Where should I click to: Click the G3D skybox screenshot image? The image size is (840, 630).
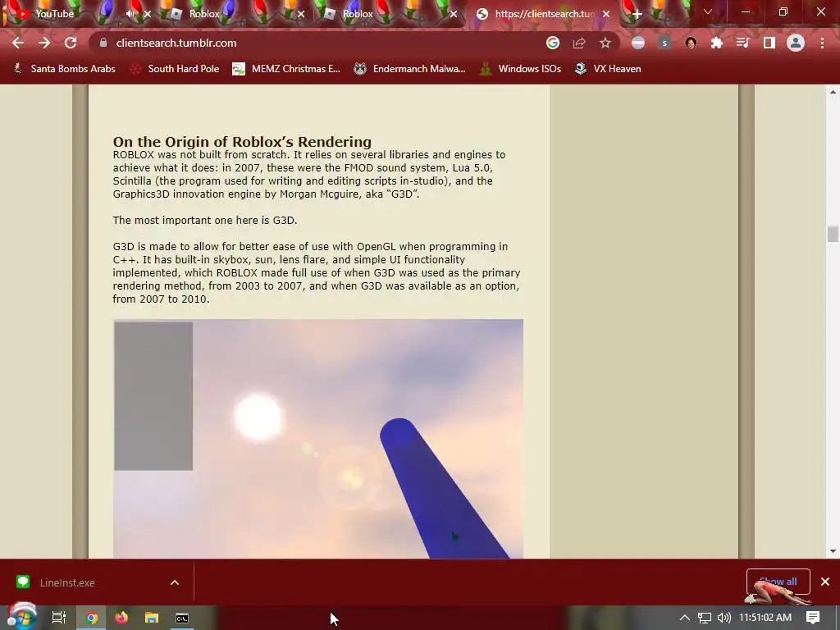tap(318, 439)
